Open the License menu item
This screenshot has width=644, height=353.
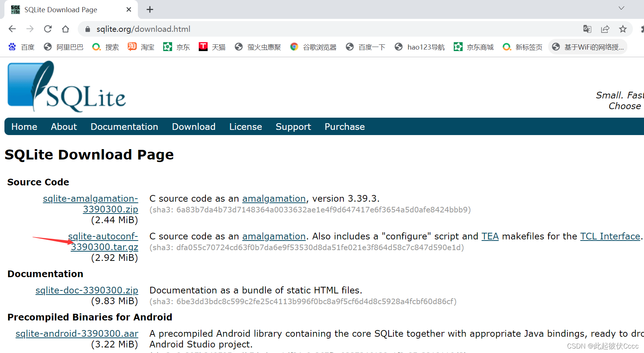pyautogui.click(x=246, y=127)
